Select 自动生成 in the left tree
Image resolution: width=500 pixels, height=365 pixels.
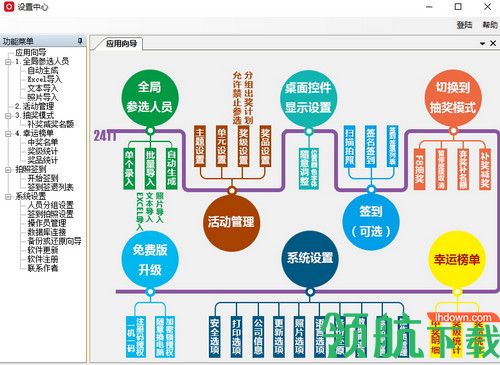click(x=43, y=70)
